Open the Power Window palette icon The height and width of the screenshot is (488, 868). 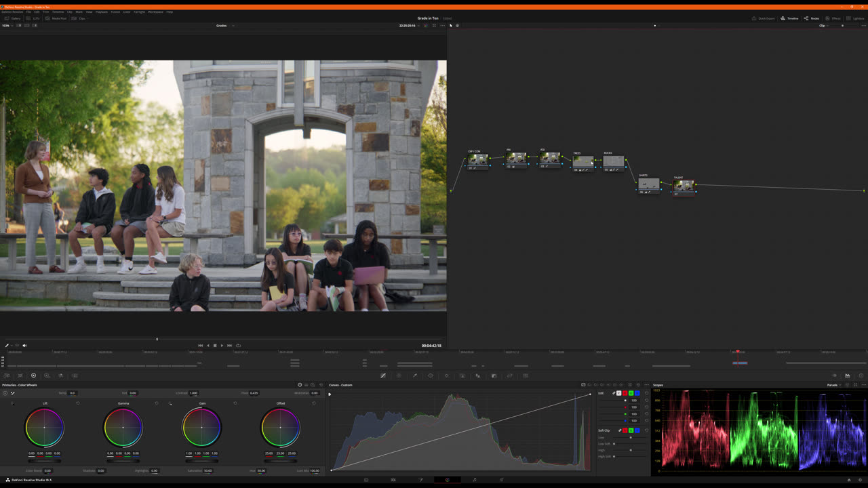431,375
